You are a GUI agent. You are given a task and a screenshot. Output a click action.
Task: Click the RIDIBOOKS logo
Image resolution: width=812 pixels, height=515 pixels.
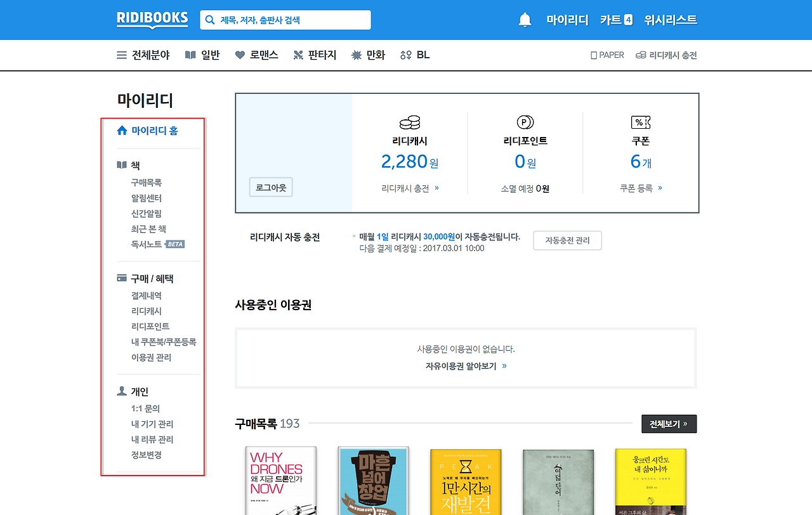[x=152, y=19]
